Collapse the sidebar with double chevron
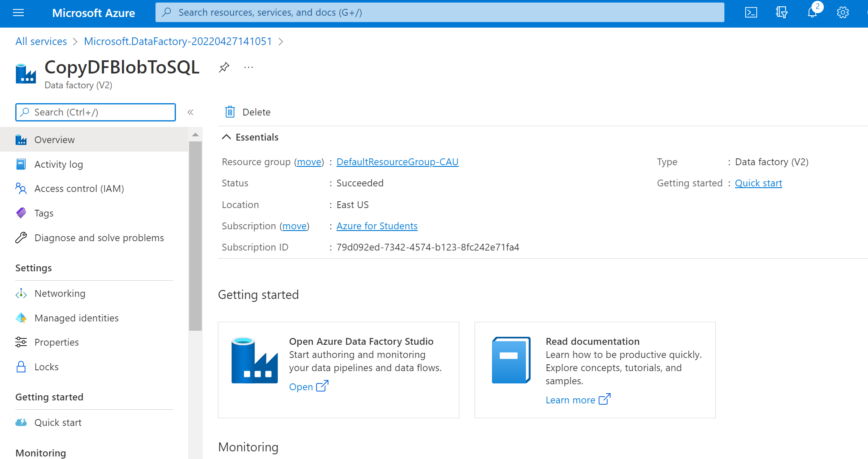 coord(190,112)
